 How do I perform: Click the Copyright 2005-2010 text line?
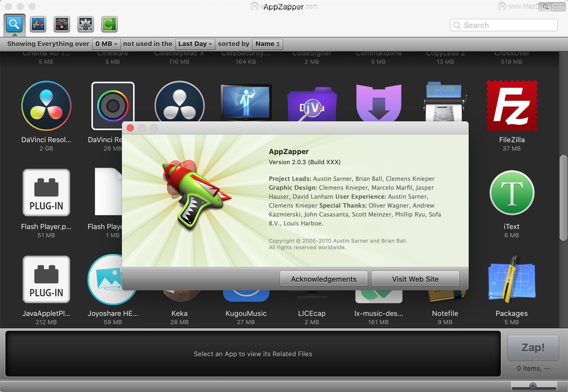point(338,241)
